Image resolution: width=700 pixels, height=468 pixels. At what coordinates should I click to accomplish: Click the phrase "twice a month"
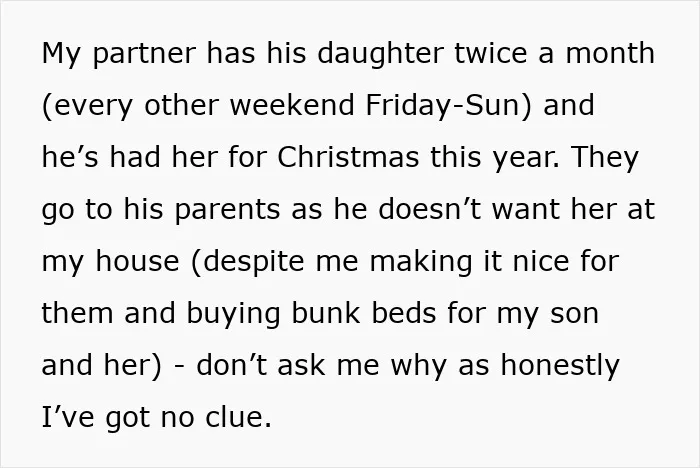pos(554,53)
